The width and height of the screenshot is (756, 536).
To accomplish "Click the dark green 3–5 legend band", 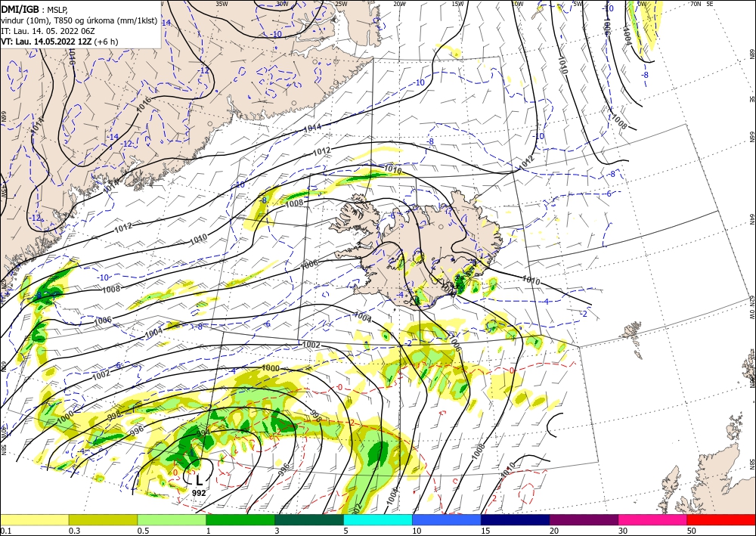I will [309, 519].
